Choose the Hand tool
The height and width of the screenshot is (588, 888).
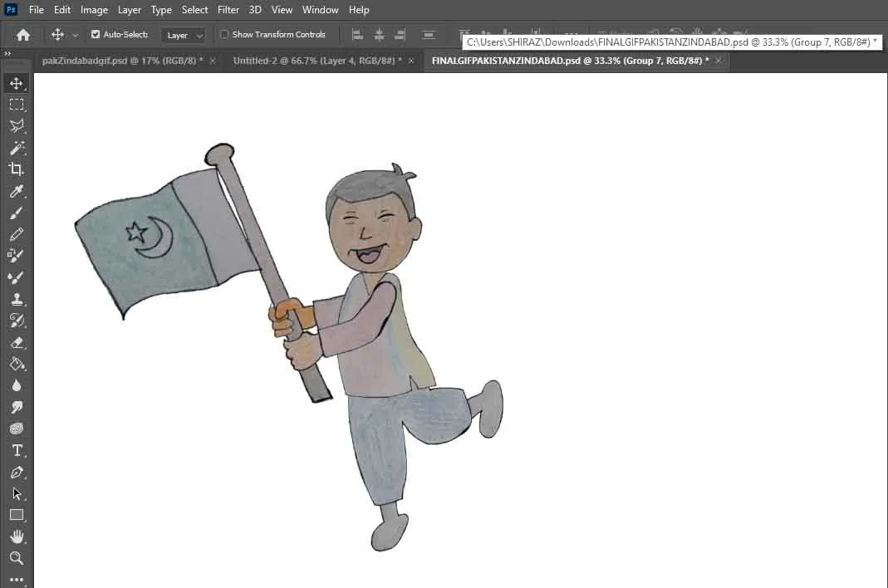16,537
